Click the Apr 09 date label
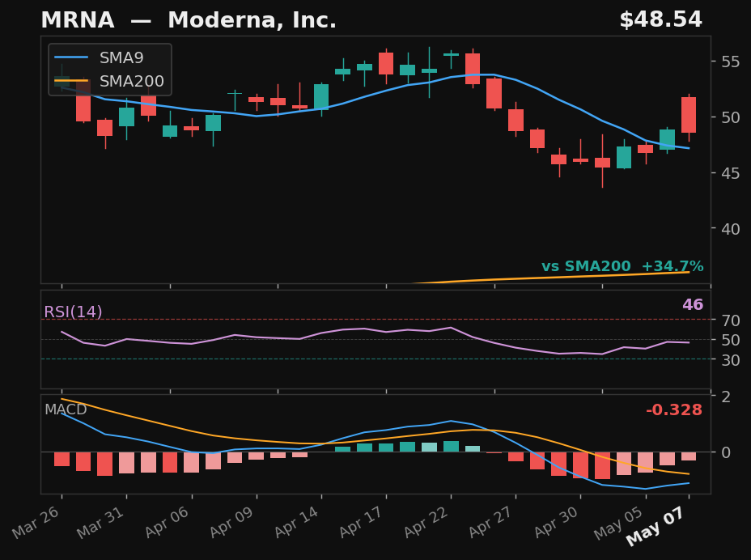 click(231, 522)
